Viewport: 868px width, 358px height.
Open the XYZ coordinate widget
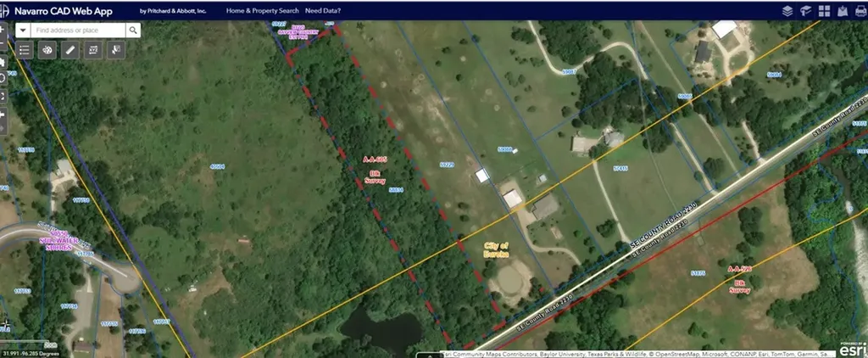click(x=93, y=50)
